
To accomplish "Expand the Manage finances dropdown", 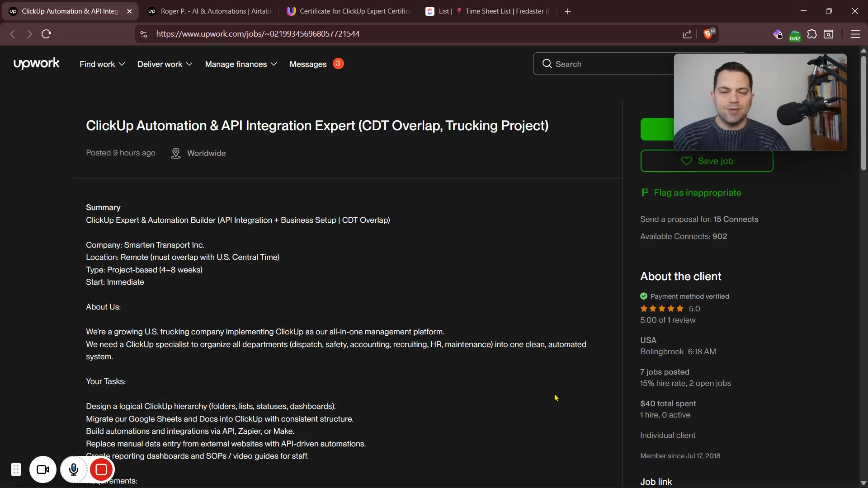I will pyautogui.click(x=241, y=64).
